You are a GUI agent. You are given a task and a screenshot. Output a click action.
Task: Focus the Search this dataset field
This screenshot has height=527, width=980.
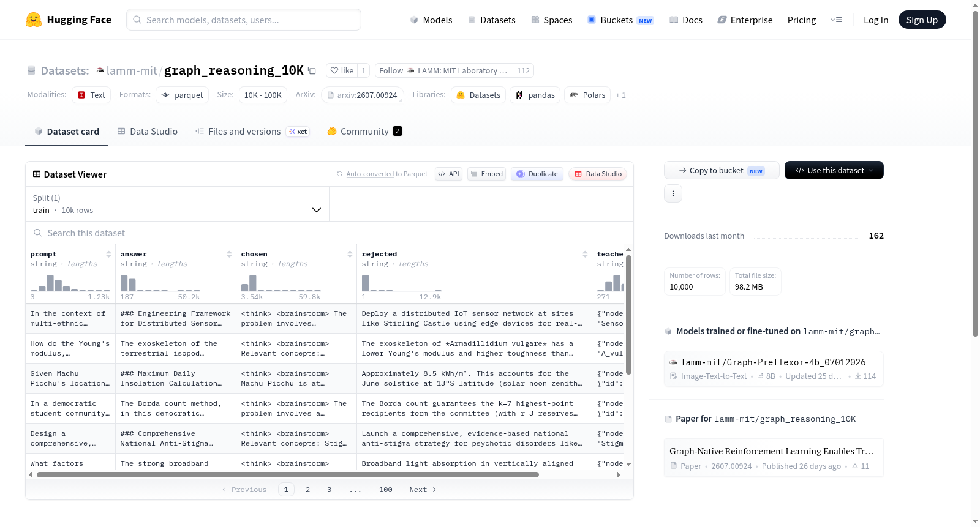point(330,233)
